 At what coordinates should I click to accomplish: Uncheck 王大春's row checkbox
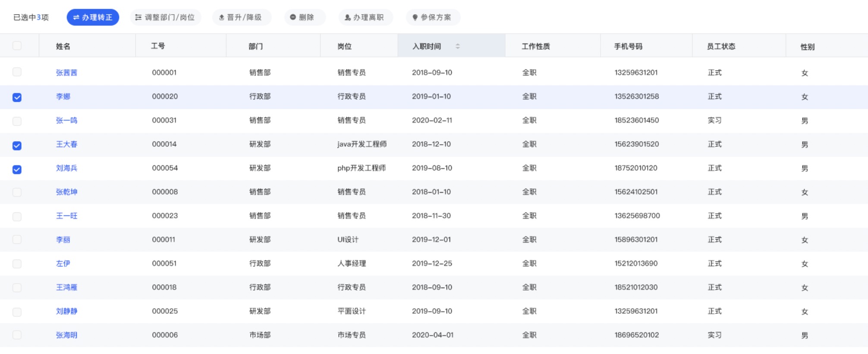point(17,145)
